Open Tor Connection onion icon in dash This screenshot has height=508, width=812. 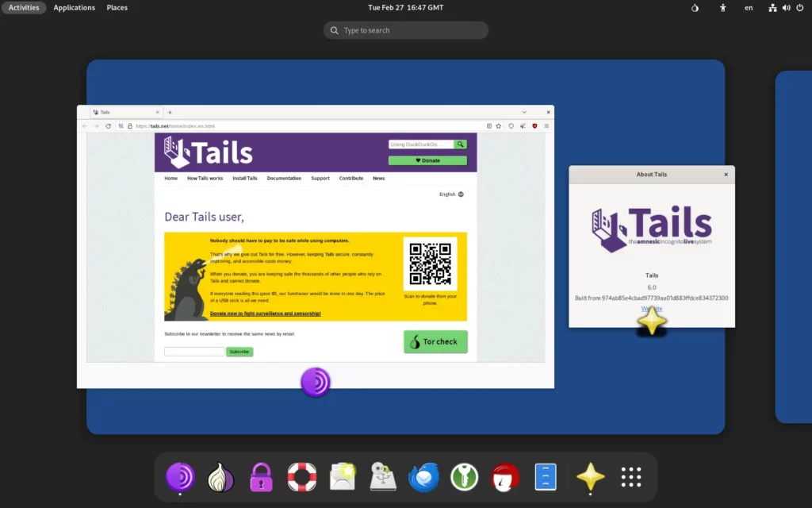pyautogui.click(x=220, y=477)
